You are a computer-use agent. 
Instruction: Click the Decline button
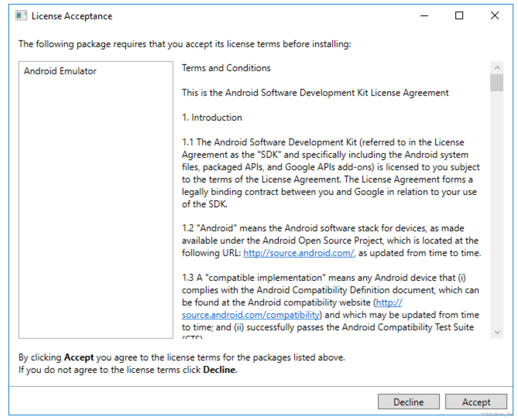pos(408,402)
